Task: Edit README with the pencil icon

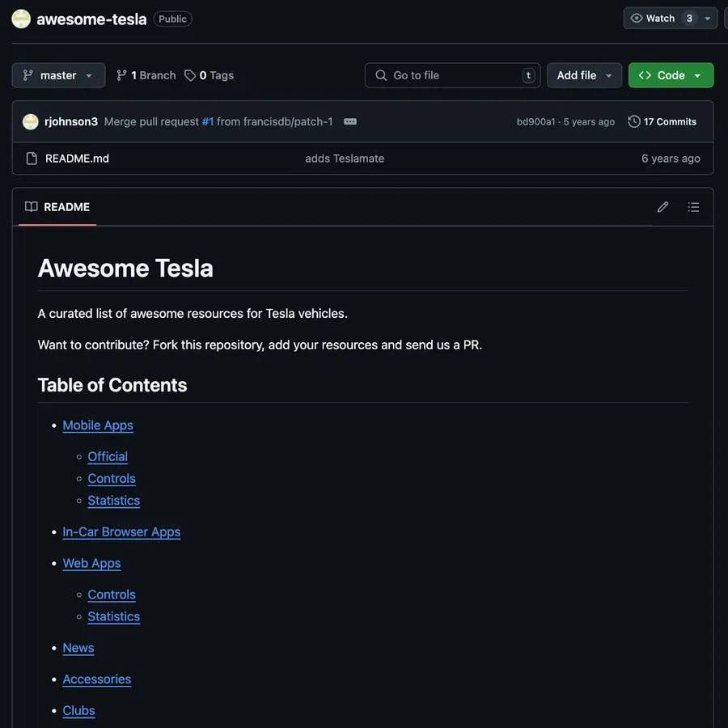Action: [663, 207]
